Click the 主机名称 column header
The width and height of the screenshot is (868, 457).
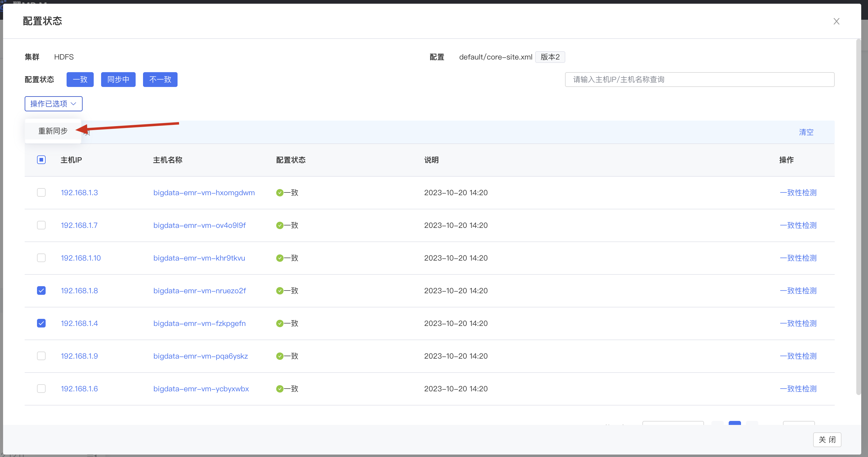[x=167, y=160]
